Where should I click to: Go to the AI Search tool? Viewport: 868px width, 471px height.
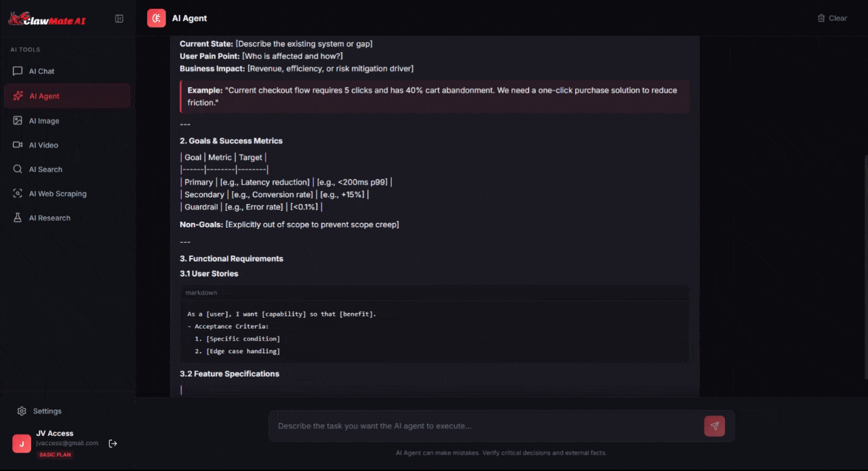pyautogui.click(x=45, y=169)
